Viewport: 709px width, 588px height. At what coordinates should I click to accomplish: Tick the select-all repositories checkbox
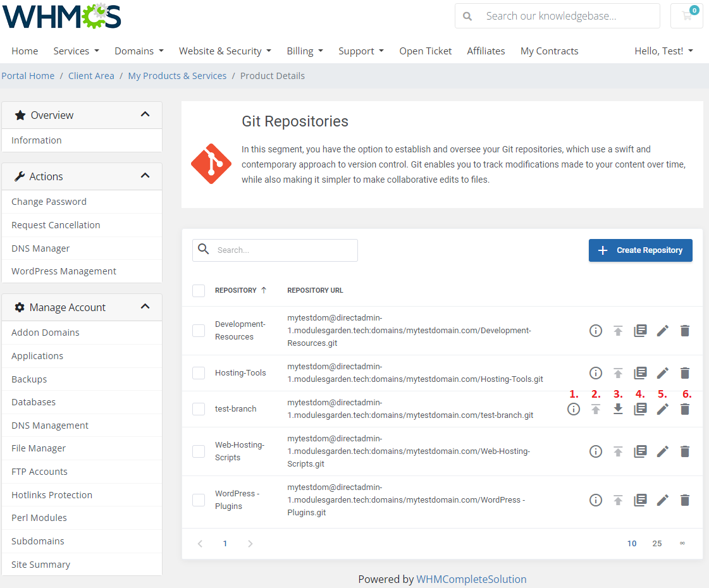199,291
